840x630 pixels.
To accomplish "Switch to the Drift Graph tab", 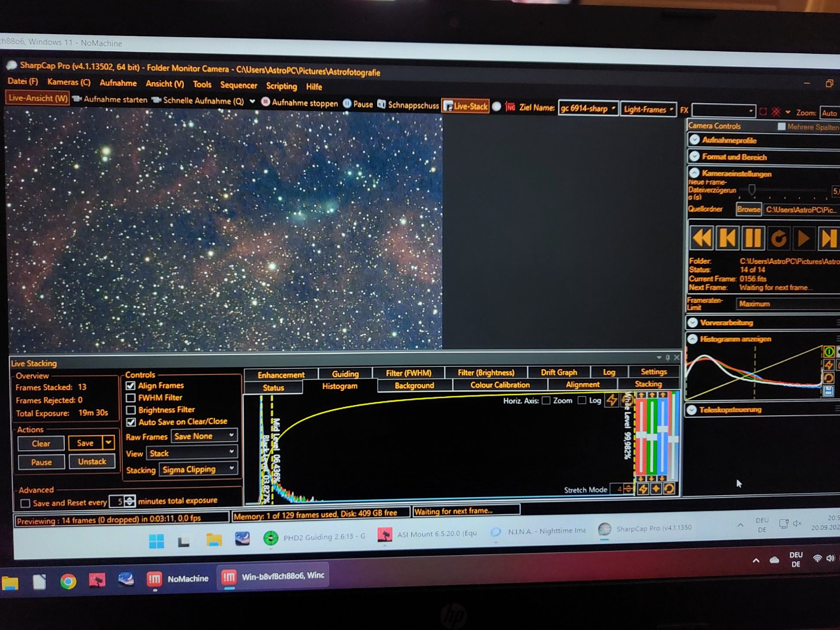I will 559,372.
